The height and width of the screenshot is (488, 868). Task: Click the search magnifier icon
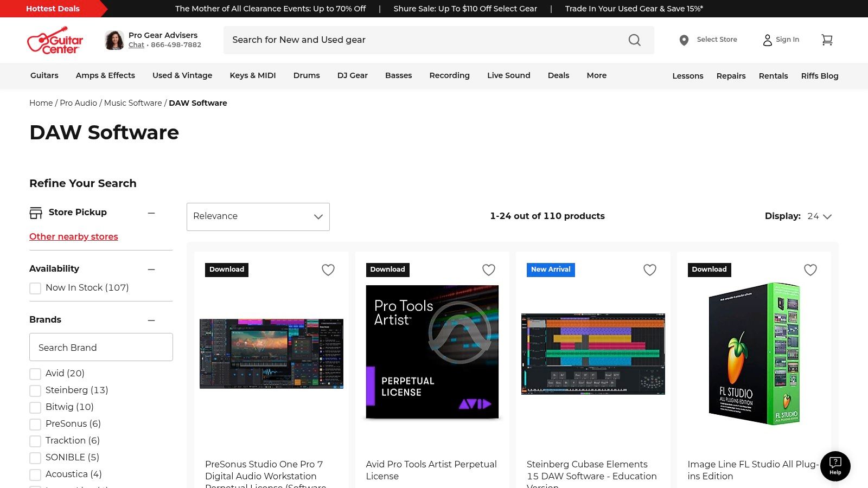tap(634, 40)
